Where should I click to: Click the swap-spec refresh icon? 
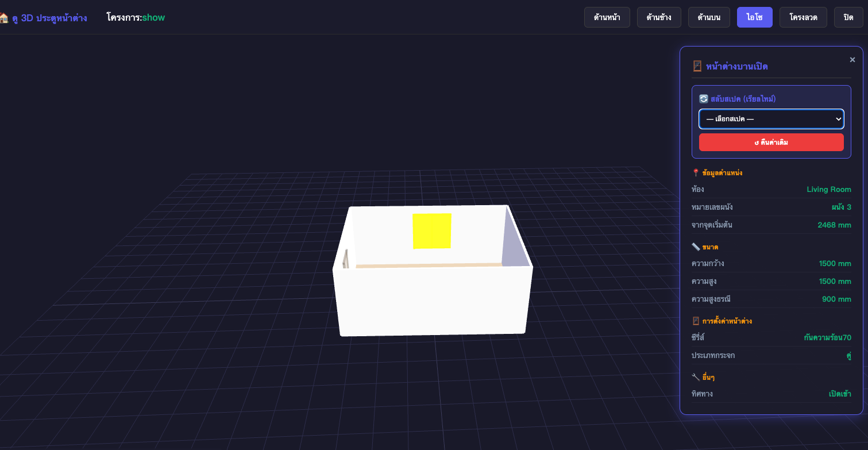click(x=703, y=99)
